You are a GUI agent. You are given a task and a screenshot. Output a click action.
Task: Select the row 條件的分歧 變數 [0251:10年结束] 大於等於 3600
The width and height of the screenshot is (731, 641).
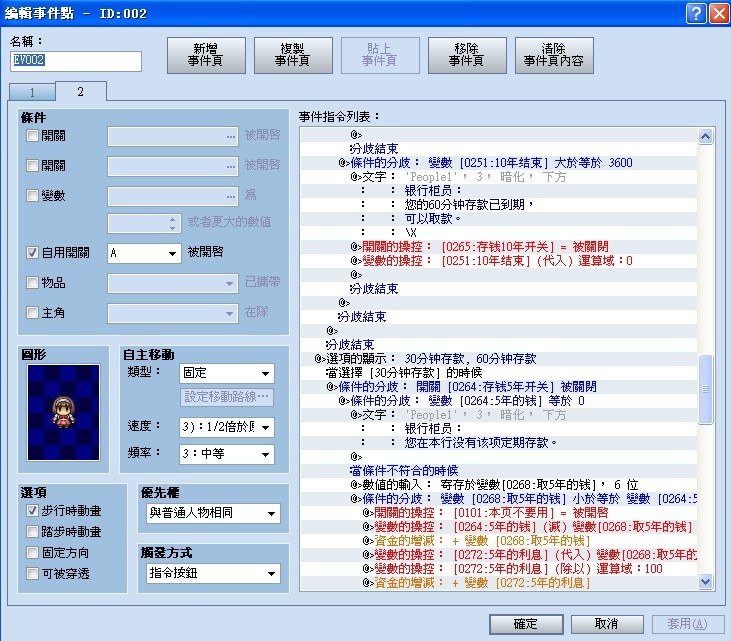pos(499,163)
